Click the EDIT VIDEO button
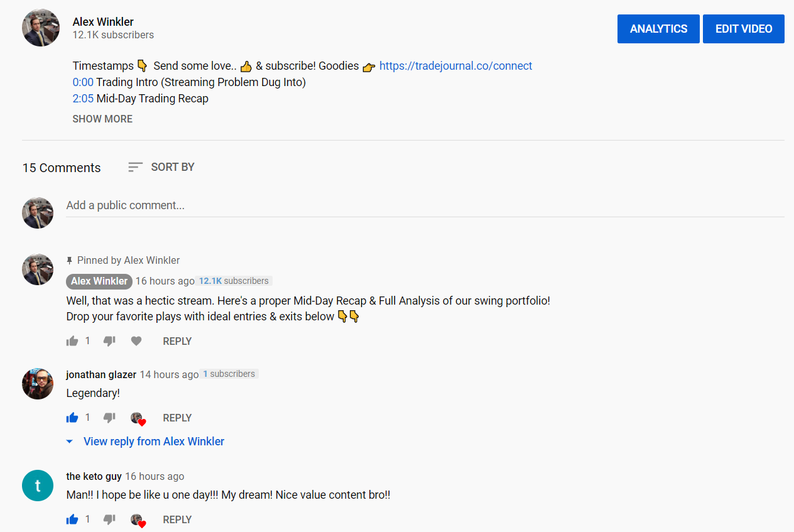Screen dimensions: 794x532 click(x=743, y=28)
